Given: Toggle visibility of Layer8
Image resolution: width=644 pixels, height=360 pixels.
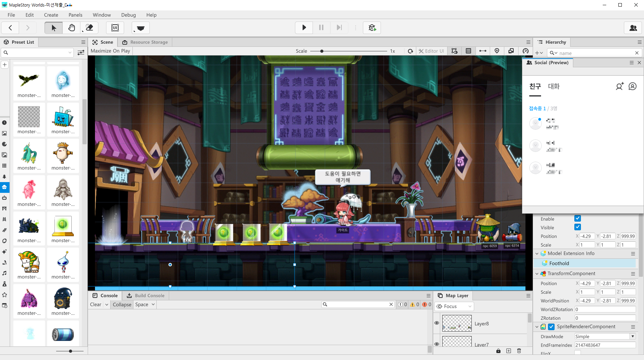Looking at the screenshot, I should click(437, 323).
